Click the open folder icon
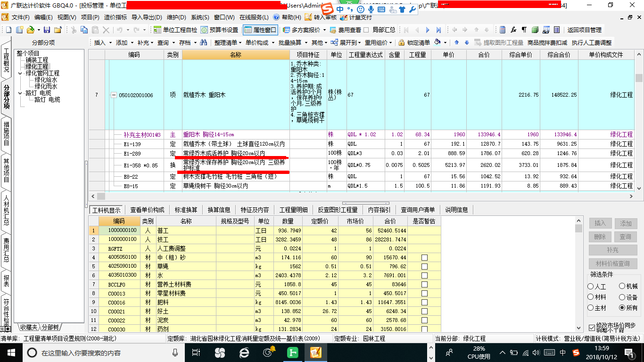This screenshot has height=362, width=644. [30, 30]
